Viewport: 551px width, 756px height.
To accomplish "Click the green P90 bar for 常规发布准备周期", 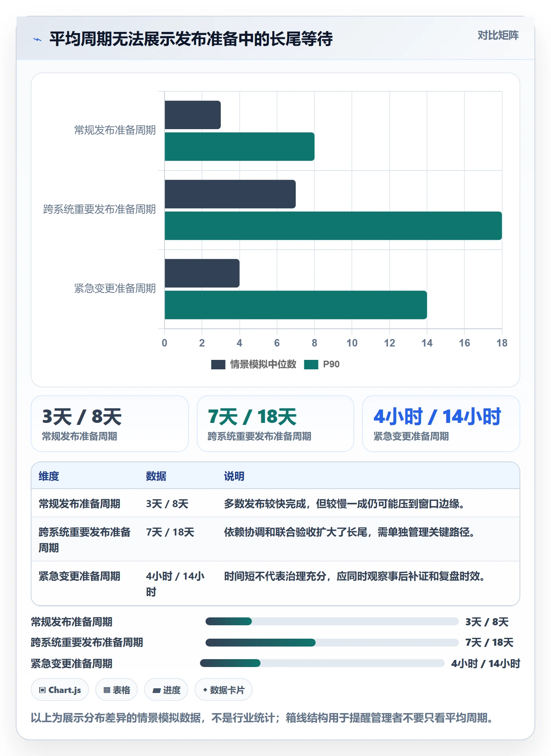I will 239,146.
